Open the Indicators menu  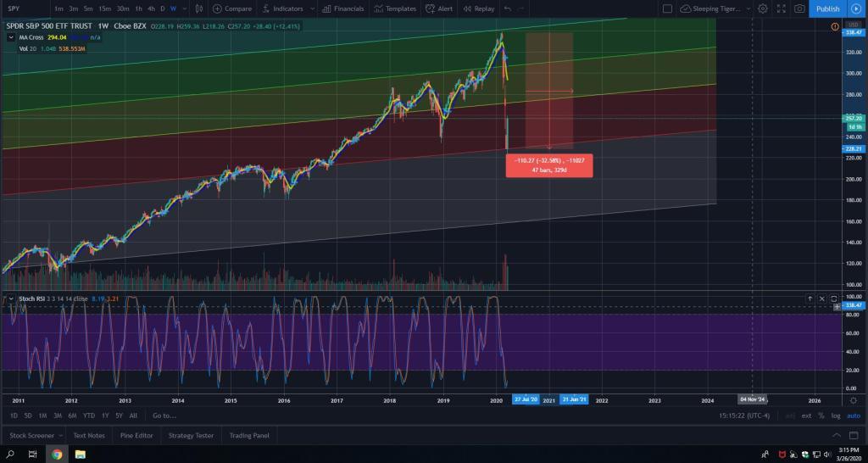(283, 8)
